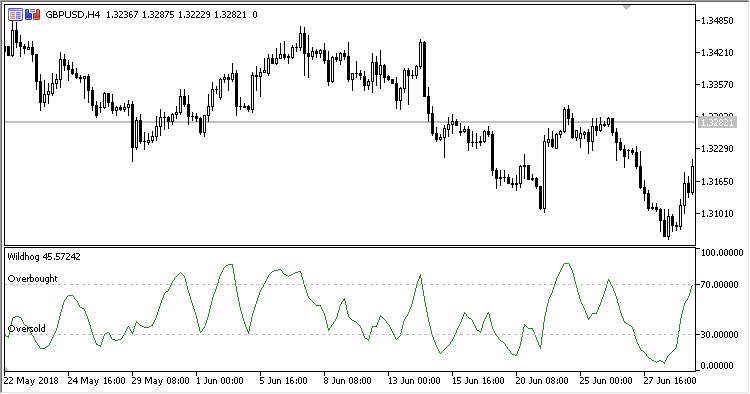The image size is (750, 394).
Task: Click the 30.00000 indicator scale label
Action: point(719,335)
